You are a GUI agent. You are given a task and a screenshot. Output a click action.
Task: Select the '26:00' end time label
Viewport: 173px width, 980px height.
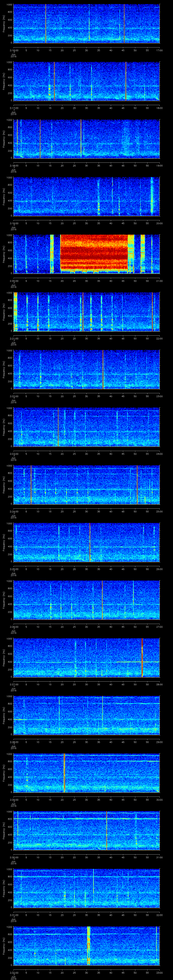[x=160, y=569]
